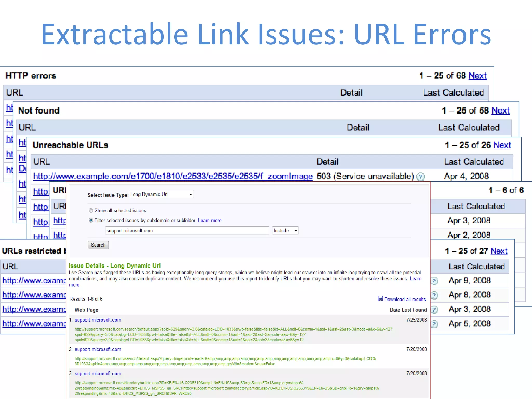
Task: Click Download all results link
Action: pos(405,299)
